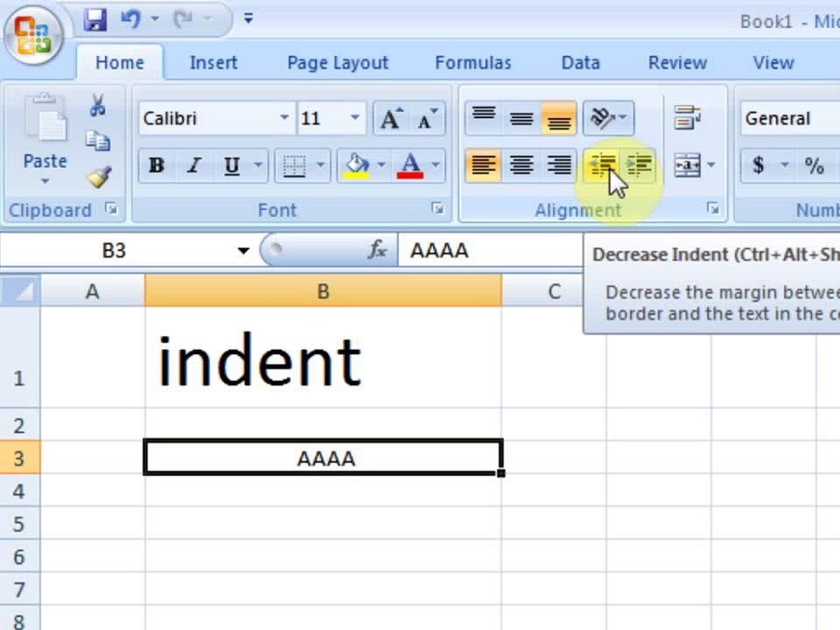Apply red Font Color
Image resolution: width=840 pixels, height=630 pixels.
[x=410, y=165]
